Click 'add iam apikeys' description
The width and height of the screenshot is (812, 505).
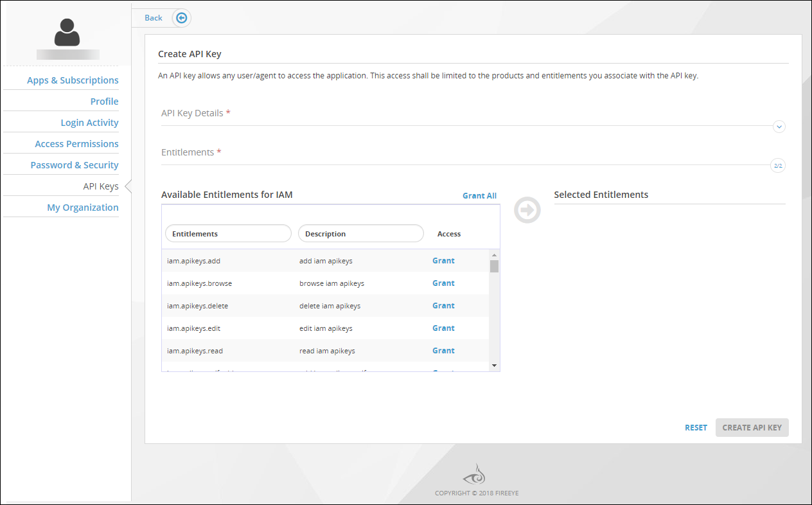(326, 261)
